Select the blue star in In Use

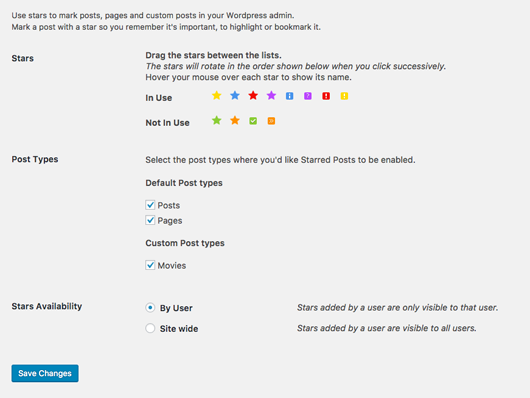235,96
